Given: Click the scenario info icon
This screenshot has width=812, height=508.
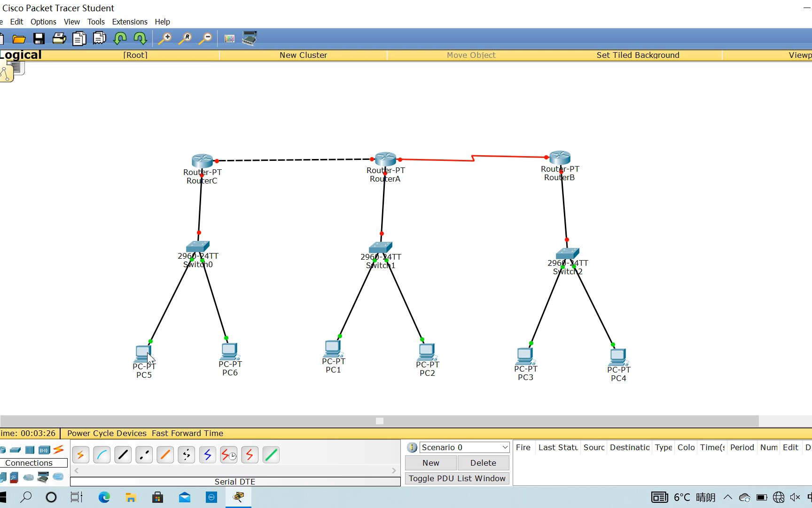Looking at the screenshot, I should (x=412, y=447).
